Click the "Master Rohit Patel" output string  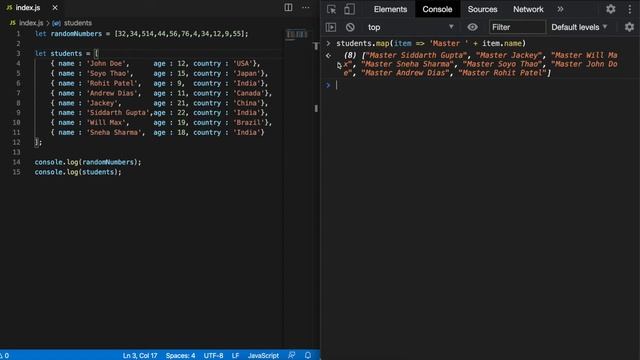502,73
